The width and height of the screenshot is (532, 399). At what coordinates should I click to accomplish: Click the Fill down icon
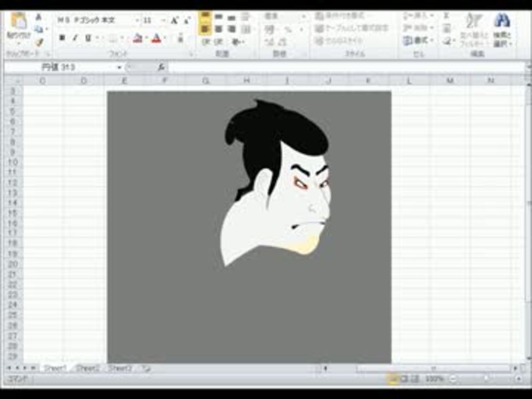447,28
